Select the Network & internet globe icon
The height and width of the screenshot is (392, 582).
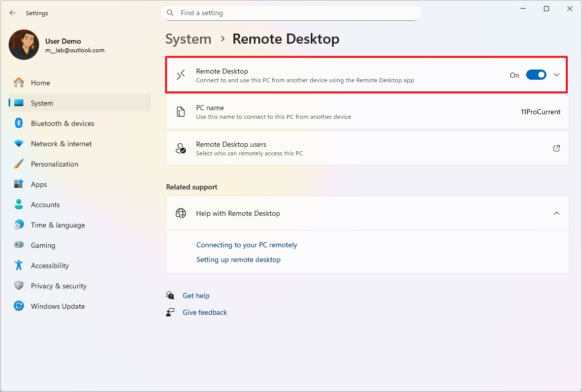[18, 144]
